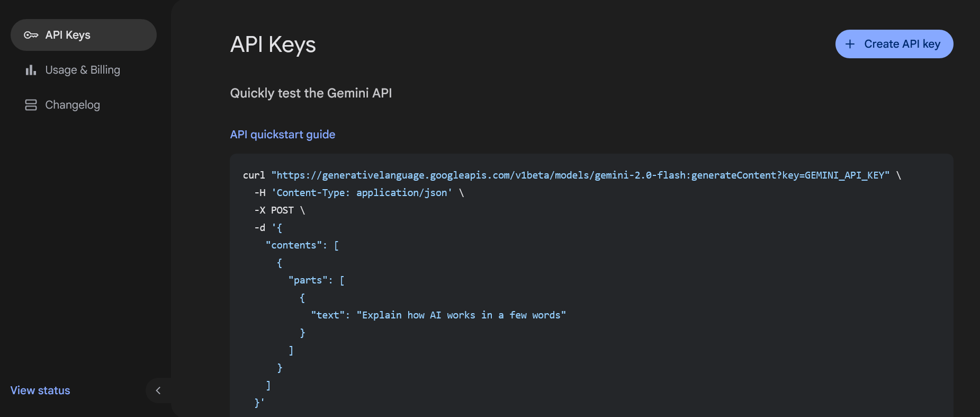Image resolution: width=980 pixels, height=417 pixels.
Task: Create a new API key
Action: pyautogui.click(x=894, y=44)
